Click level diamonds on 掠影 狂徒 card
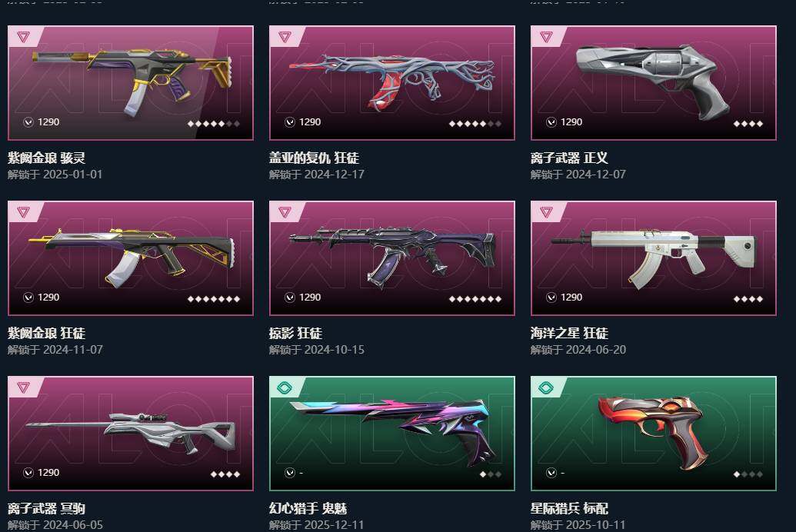Screen dimensions: 796x532 coord(475,299)
